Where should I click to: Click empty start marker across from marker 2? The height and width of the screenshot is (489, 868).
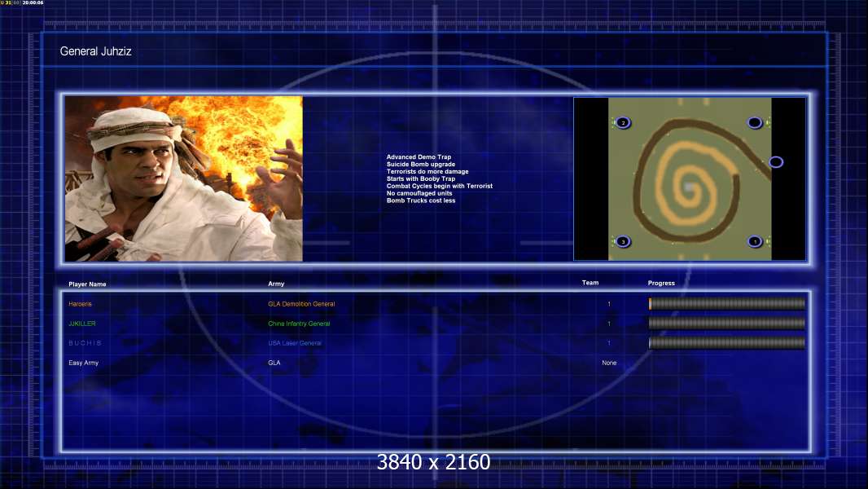coord(755,123)
